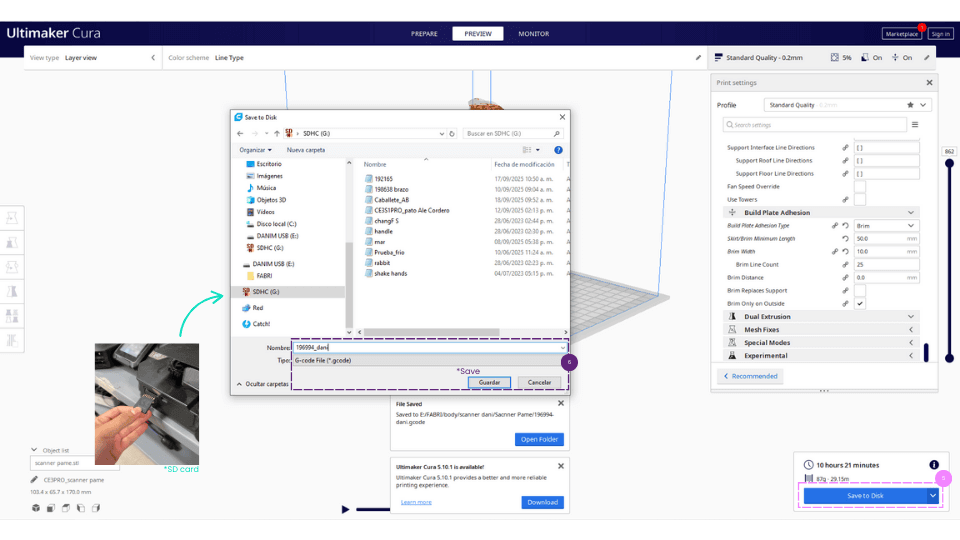
Task: Switch to the MONITOR tab
Action: tap(533, 34)
